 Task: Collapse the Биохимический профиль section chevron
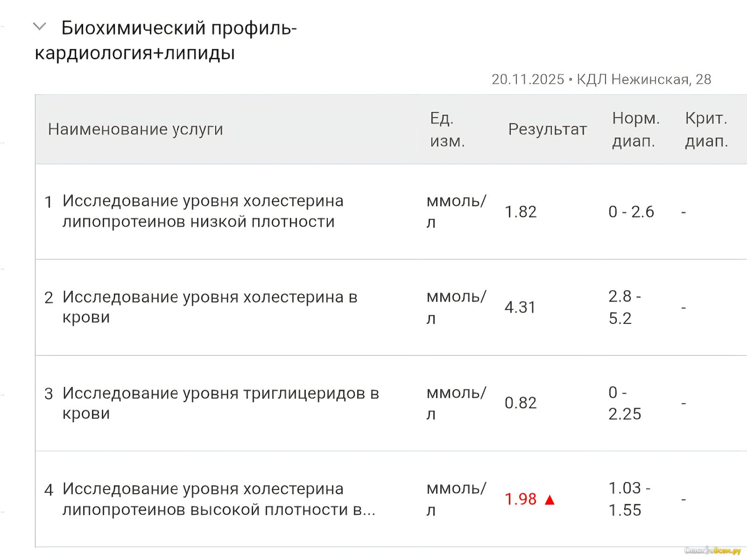(40, 27)
